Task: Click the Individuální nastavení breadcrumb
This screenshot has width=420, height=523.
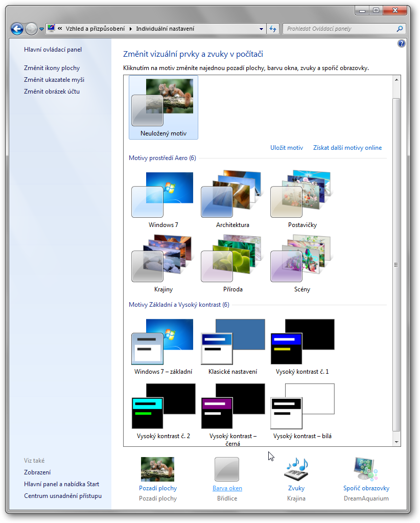Action: tap(165, 29)
